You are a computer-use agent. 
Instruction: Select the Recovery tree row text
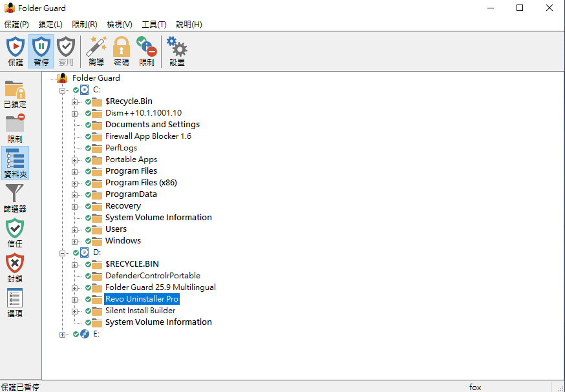(123, 206)
